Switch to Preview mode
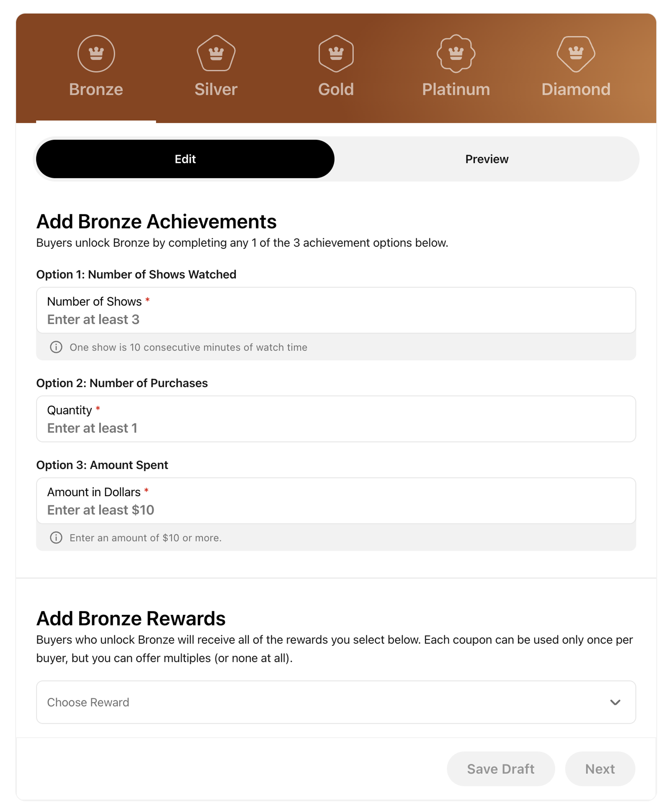672x809 pixels. pyautogui.click(x=487, y=159)
